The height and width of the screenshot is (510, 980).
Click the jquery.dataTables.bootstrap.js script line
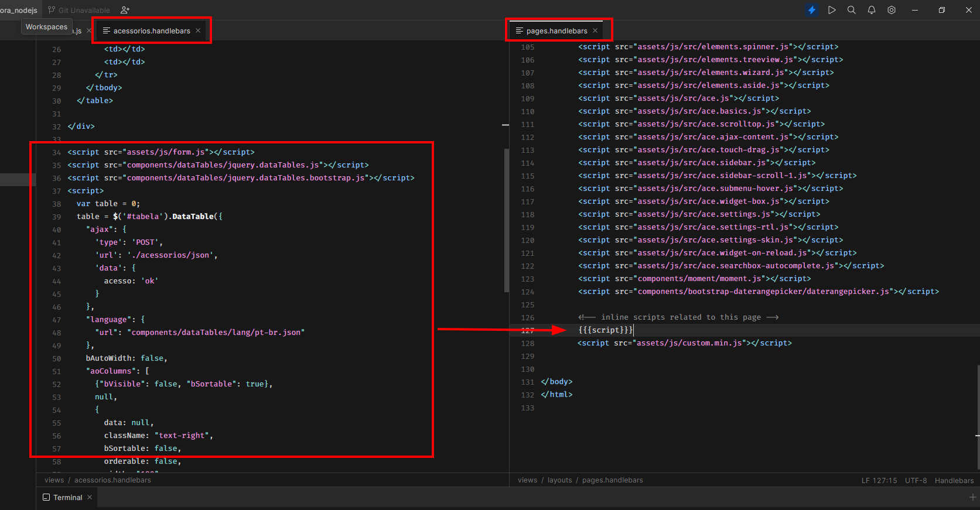(241, 178)
